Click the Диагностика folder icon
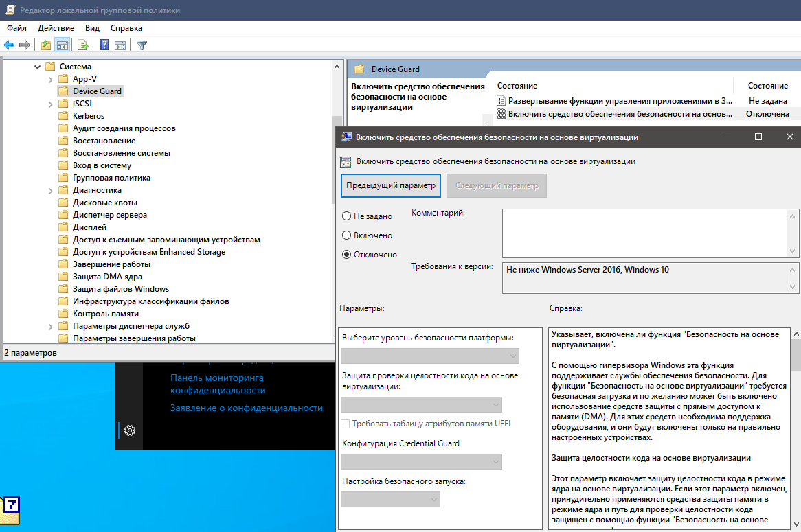The width and height of the screenshot is (801, 532). click(x=63, y=190)
